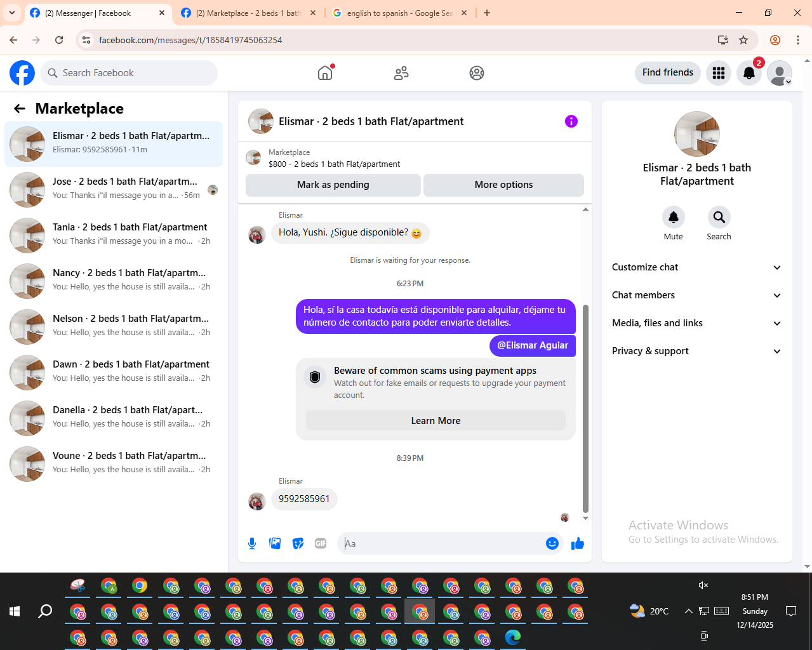The width and height of the screenshot is (812, 650).
Task: Expand Privacy & support section
Action: [x=696, y=351]
